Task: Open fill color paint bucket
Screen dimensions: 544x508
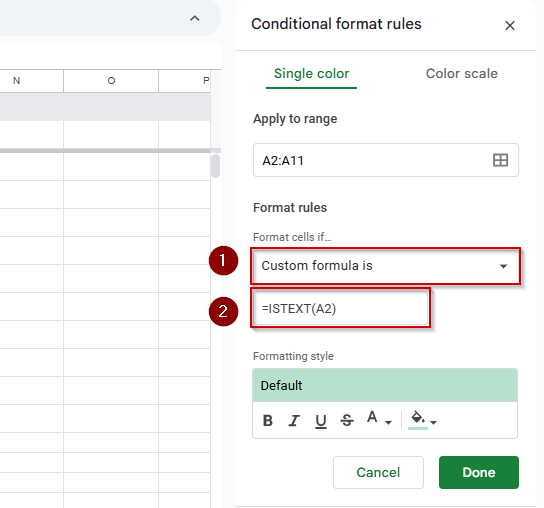Action: click(418, 418)
